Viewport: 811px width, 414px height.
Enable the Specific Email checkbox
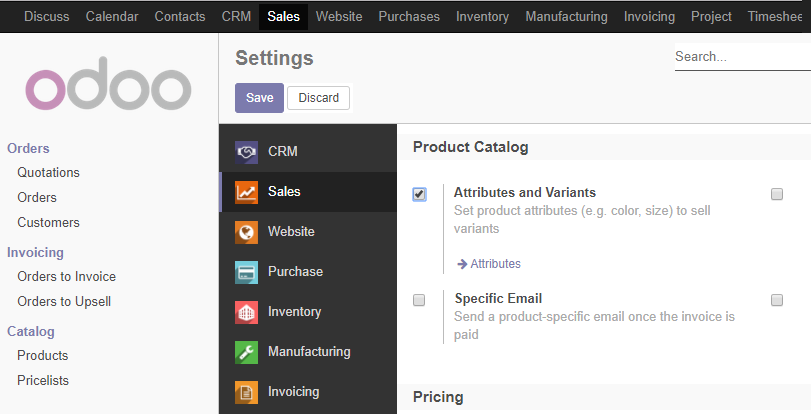pyautogui.click(x=419, y=300)
